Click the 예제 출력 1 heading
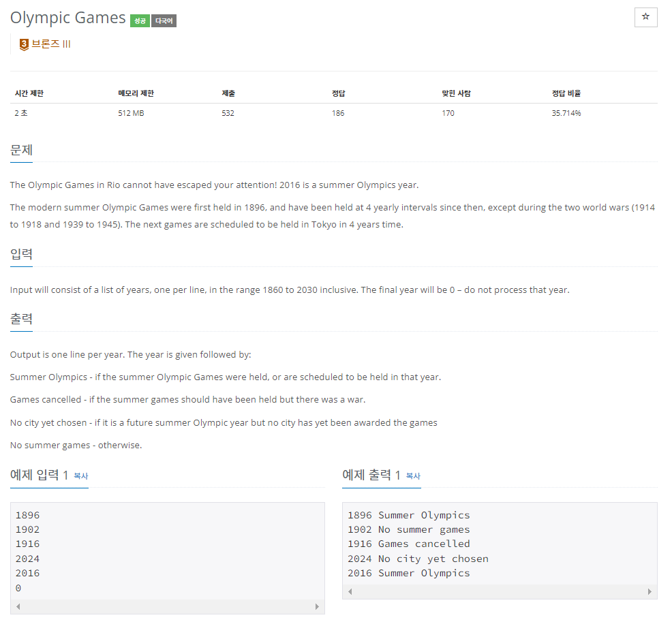This screenshot has height=624, width=672. [x=371, y=475]
